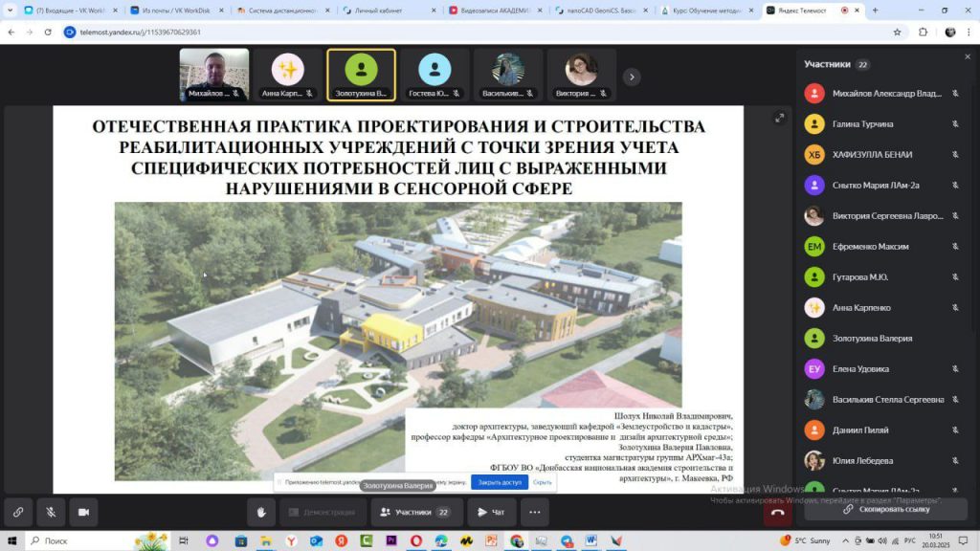Show next participants in the video strip

tap(632, 77)
